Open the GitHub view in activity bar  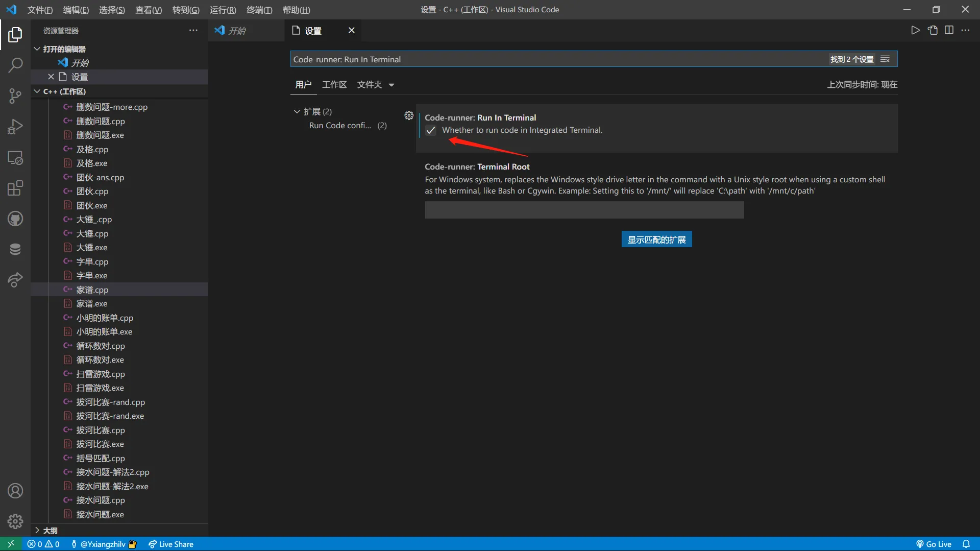pos(15,219)
